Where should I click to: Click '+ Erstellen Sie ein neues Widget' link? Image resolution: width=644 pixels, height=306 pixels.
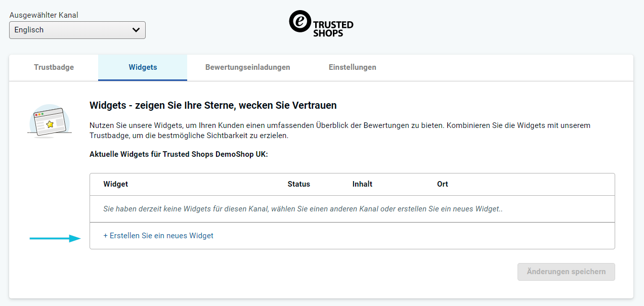(x=158, y=236)
